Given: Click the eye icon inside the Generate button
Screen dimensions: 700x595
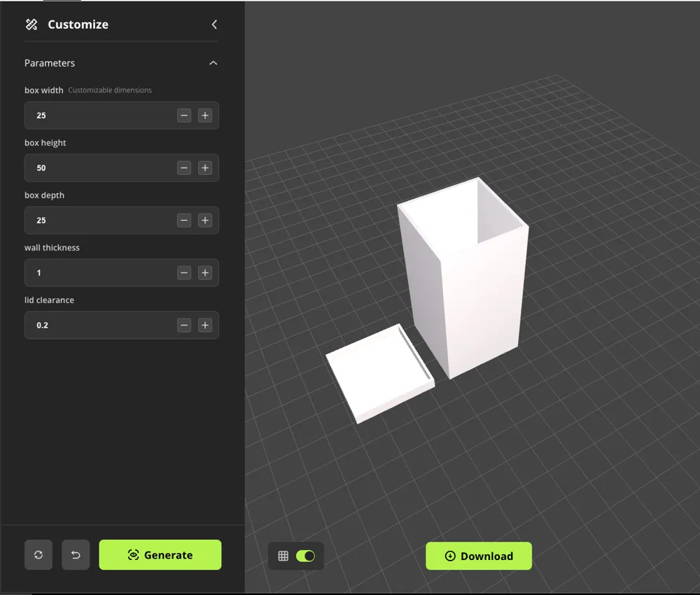Looking at the screenshot, I should tap(133, 554).
